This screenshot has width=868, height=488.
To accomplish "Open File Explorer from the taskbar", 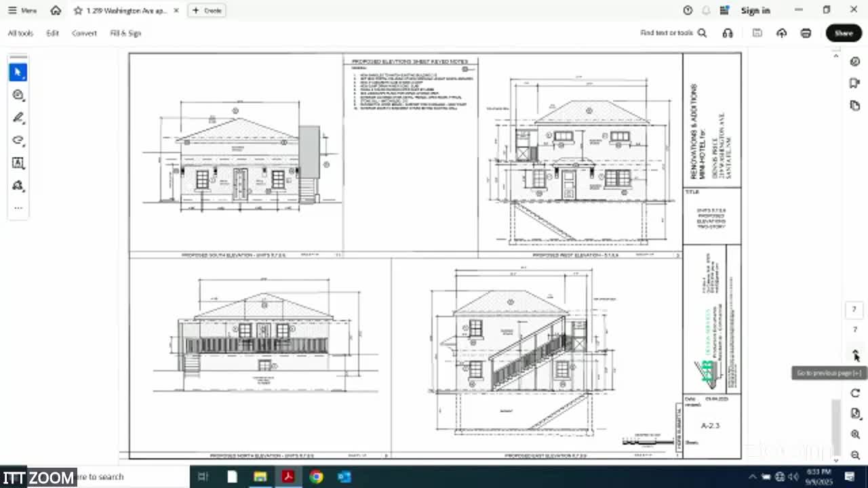I will pyautogui.click(x=260, y=476).
